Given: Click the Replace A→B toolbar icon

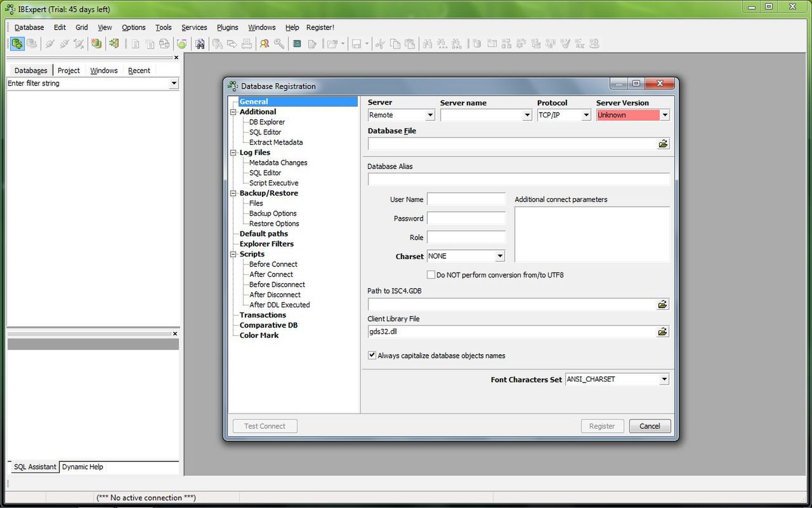Looking at the screenshot, I should (457, 44).
